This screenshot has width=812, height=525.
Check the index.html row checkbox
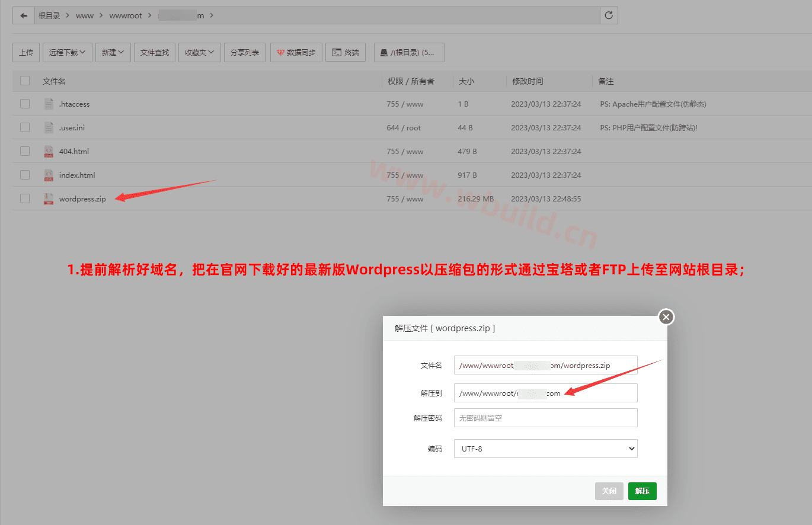click(25, 175)
